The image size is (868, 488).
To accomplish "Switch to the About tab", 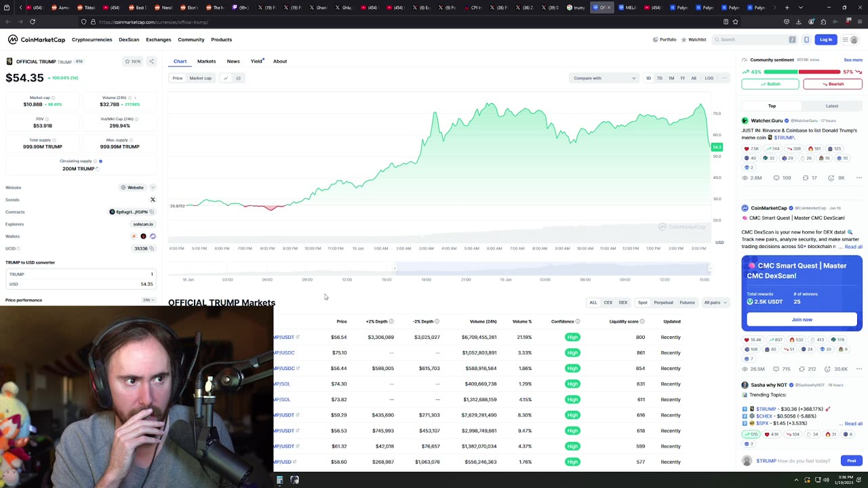I will (280, 61).
